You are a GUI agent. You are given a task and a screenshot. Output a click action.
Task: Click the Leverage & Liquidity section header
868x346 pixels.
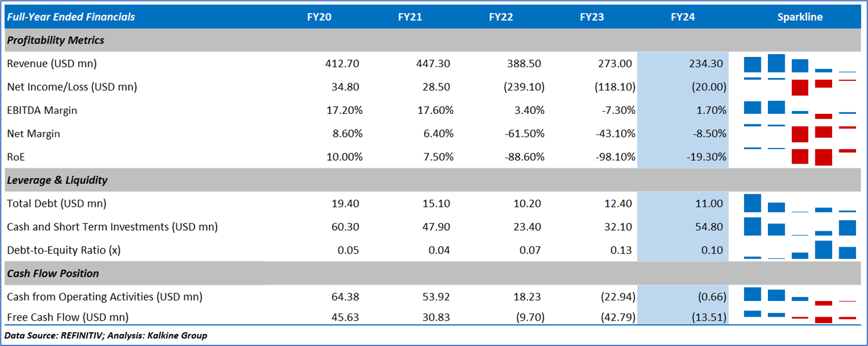pyautogui.click(x=57, y=180)
